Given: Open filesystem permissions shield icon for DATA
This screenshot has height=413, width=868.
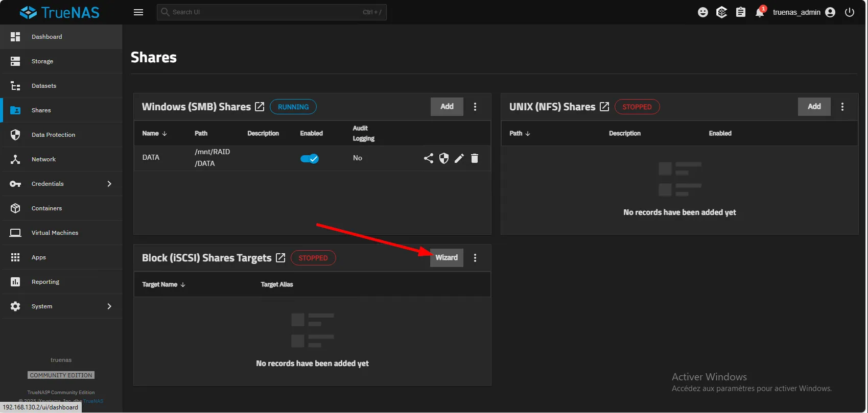Looking at the screenshot, I should pyautogui.click(x=444, y=158).
